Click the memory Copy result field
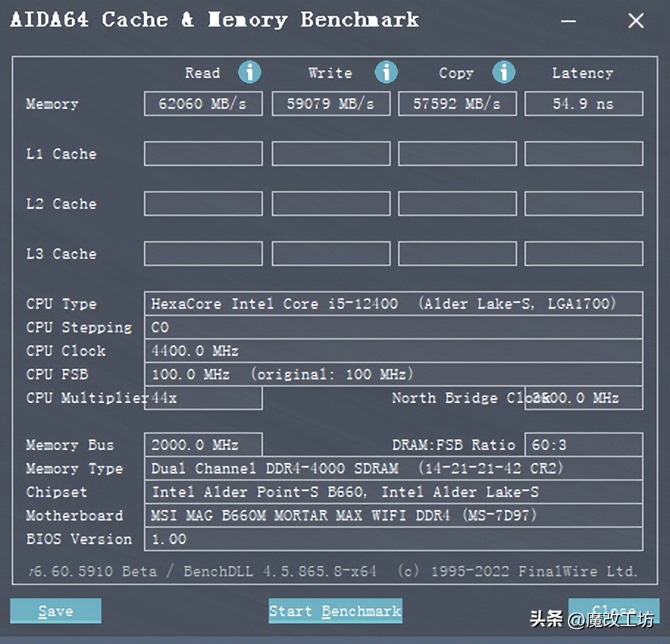 pyautogui.click(x=457, y=103)
